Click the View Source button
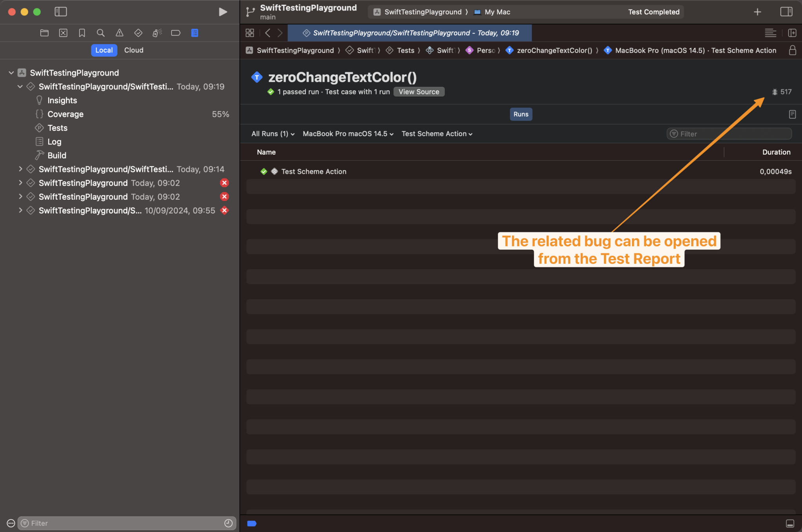Screen dimensions: 802x532 click(x=419, y=92)
